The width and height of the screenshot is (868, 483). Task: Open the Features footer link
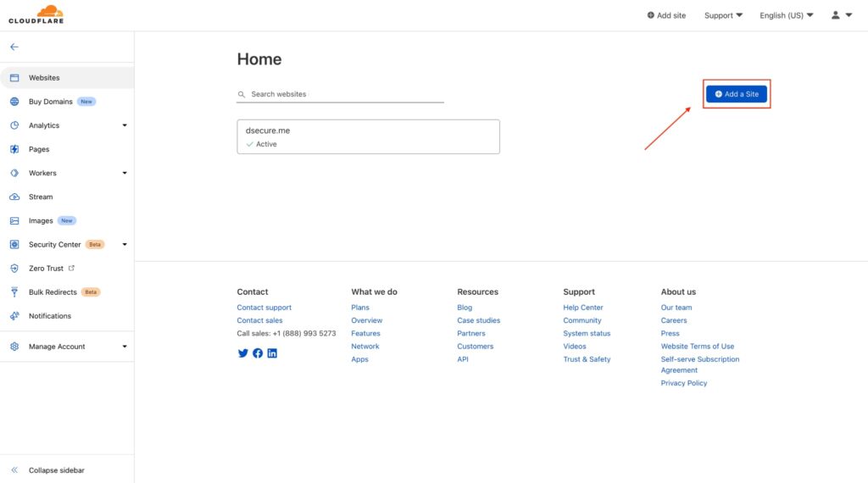(x=365, y=334)
